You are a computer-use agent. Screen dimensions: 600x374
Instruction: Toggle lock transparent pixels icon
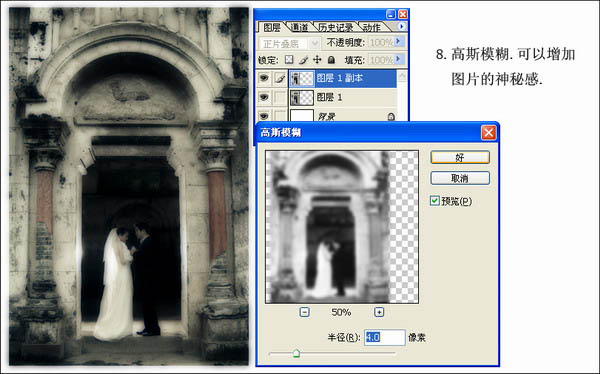[289, 60]
